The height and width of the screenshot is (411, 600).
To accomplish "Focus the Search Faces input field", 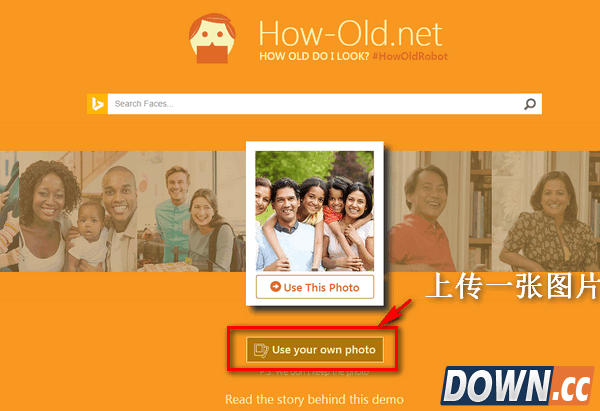I will 315,104.
